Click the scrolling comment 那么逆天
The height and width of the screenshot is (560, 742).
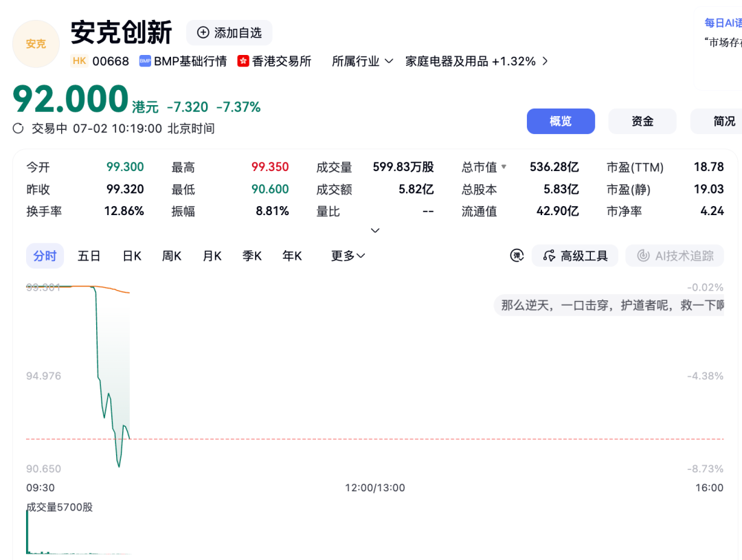609,305
